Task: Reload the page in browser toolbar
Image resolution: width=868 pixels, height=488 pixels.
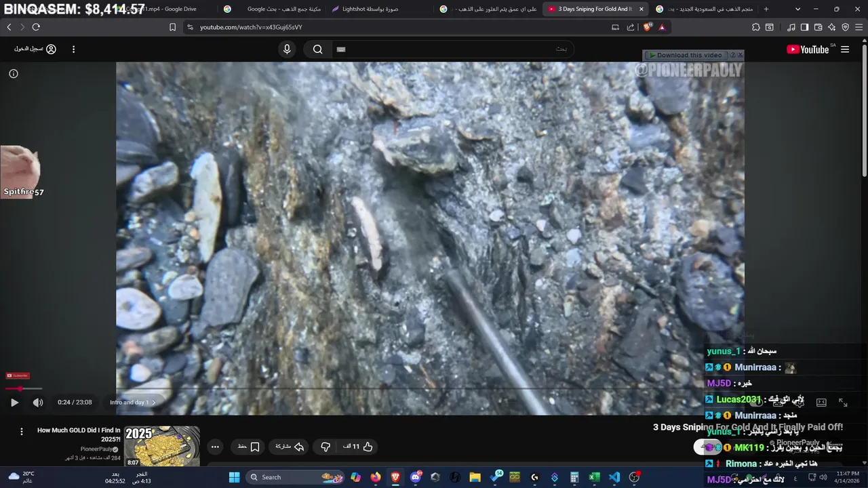Action: (x=36, y=27)
